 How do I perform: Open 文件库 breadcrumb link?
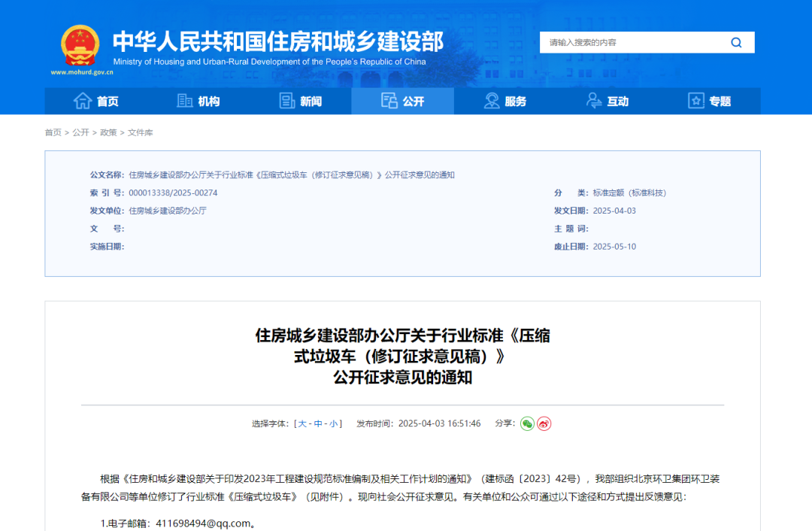pyautogui.click(x=140, y=132)
